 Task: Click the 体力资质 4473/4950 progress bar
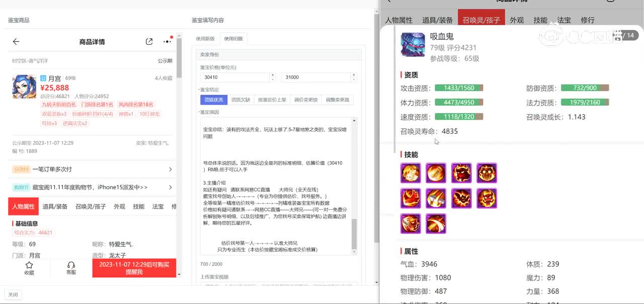pyautogui.click(x=459, y=102)
